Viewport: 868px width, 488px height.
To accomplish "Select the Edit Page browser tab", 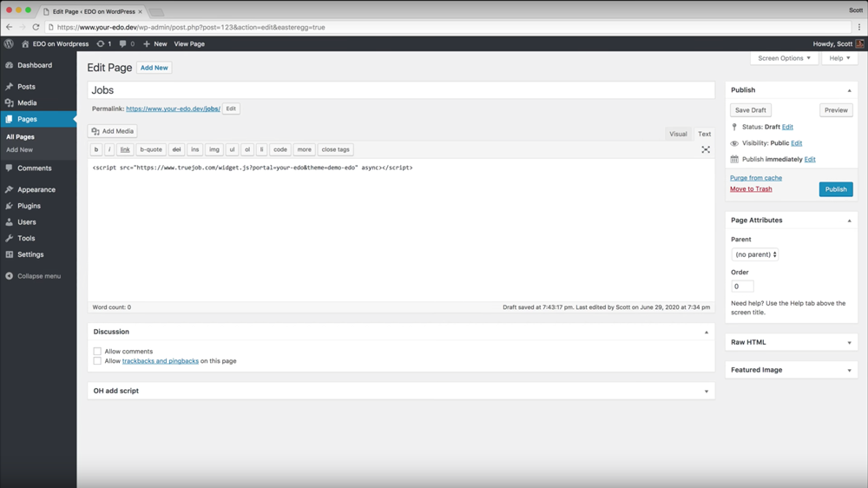I will (x=94, y=11).
